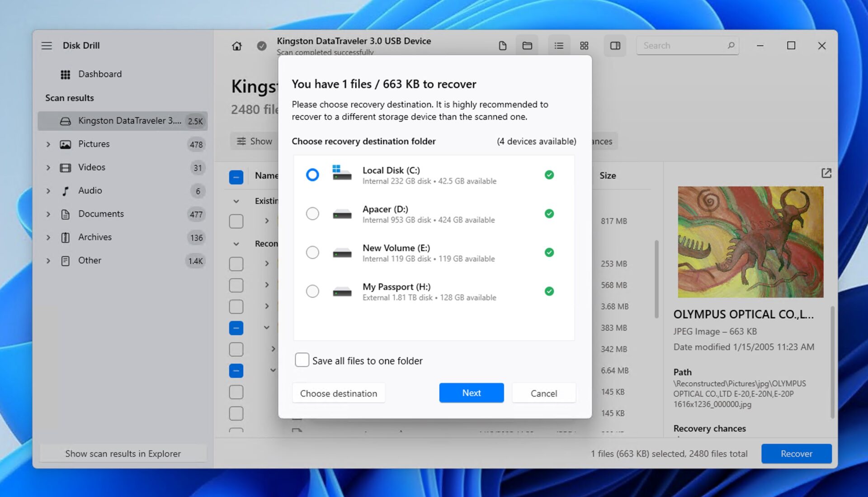Switch to list view

(559, 45)
